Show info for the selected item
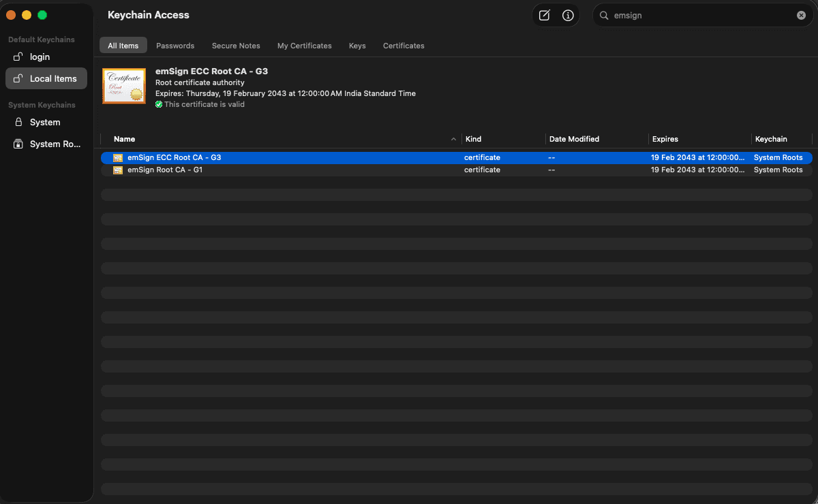 [x=568, y=15]
